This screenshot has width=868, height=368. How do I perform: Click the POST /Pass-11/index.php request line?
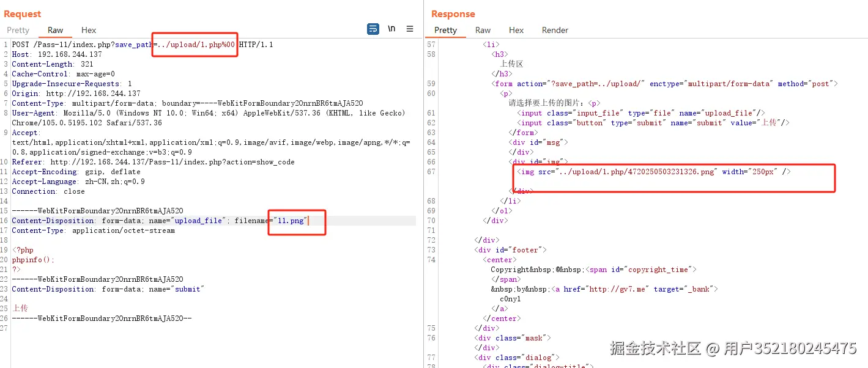click(143, 45)
